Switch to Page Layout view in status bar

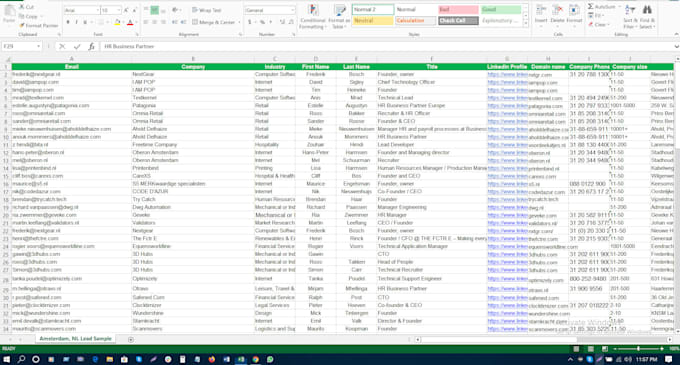tap(590, 349)
